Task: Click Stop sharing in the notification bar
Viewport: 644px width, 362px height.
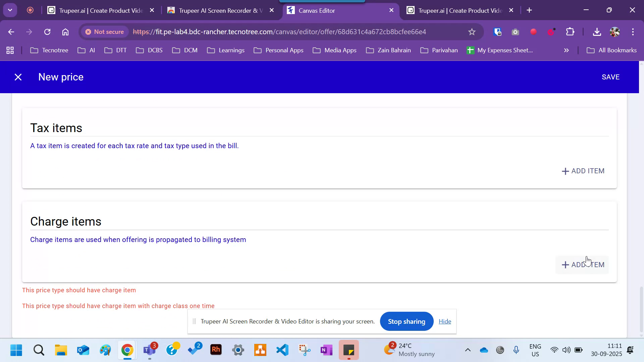Action: pyautogui.click(x=406, y=321)
